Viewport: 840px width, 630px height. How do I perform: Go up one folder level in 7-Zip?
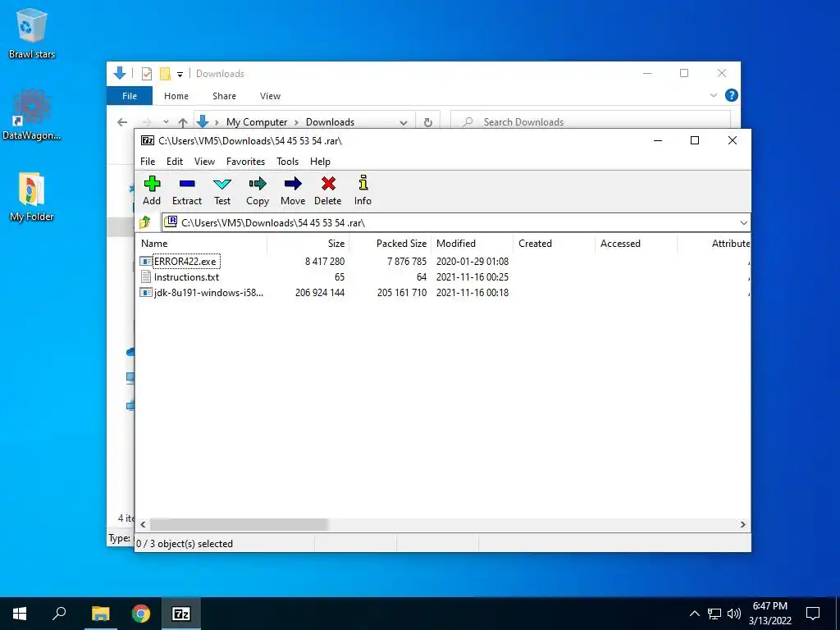[x=145, y=222]
